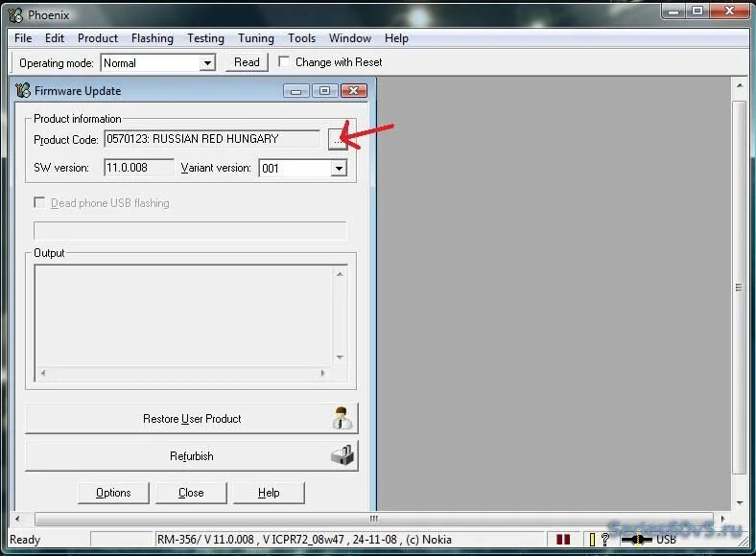Expand the Variant version dropdown

coord(339,169)
